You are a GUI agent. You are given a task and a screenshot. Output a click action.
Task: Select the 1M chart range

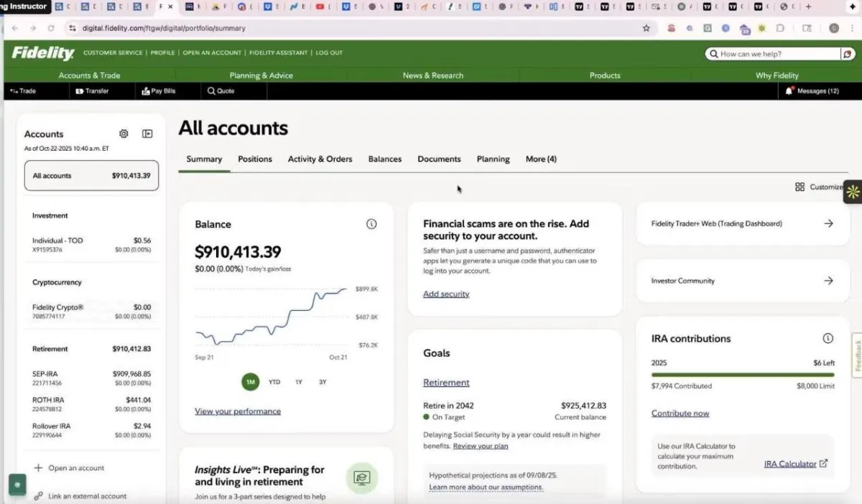(250, 382)
